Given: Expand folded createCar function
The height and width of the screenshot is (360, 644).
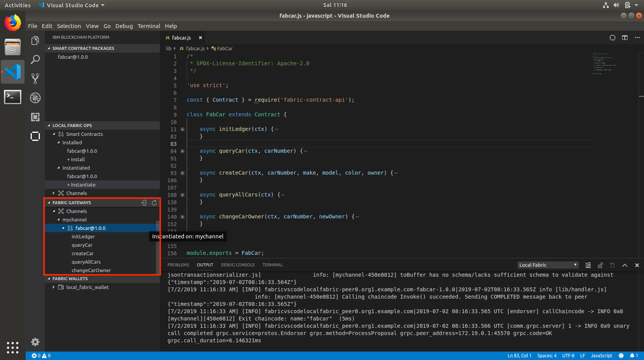Looking at the screenshot, I should click(x=182, y=173).
